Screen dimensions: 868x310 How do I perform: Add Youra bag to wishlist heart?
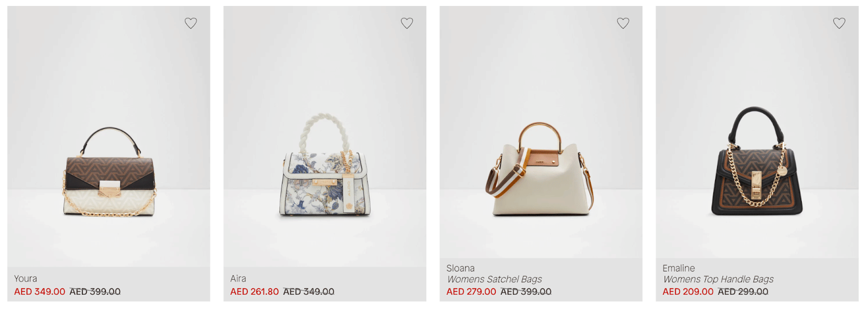(x=190, y=23)
